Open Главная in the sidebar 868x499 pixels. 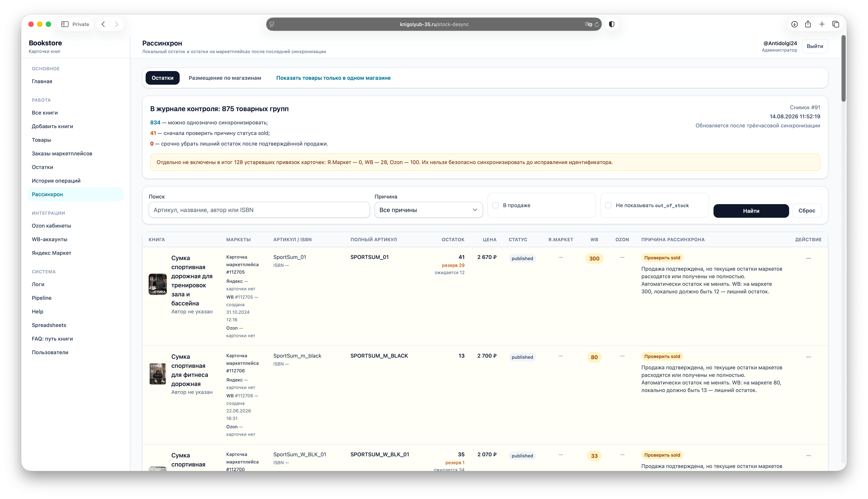click(x=42, y=81)
